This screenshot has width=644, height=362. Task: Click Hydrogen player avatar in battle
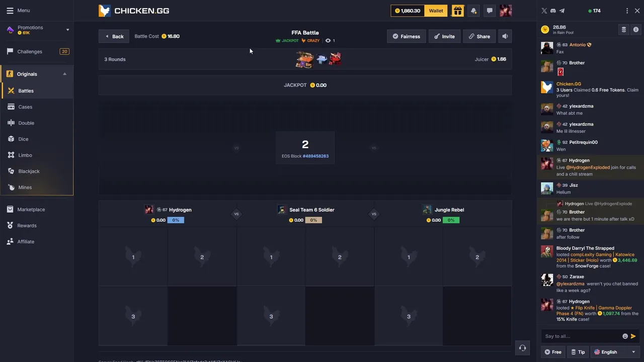click(x=149, y=210)
